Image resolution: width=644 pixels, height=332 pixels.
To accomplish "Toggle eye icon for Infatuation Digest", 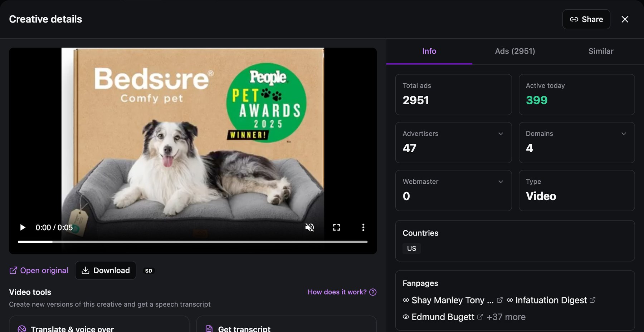I will point(510,300).
